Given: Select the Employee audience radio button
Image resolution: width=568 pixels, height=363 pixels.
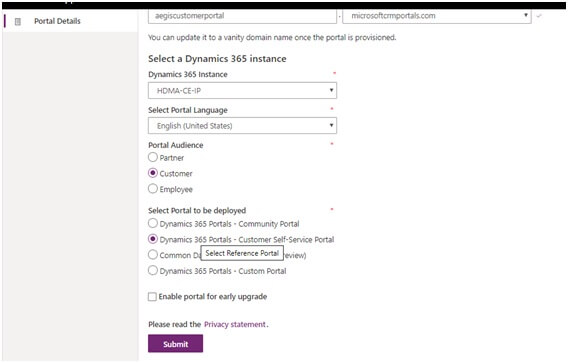Looking at the screenshot, I should point(153,189).
